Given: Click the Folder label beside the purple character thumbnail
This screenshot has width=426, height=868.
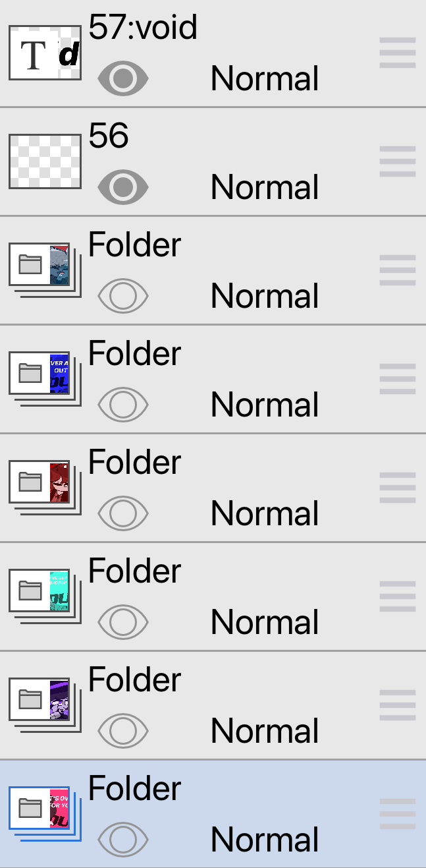Looking at the screenshot, I should [x=134, y=680].
